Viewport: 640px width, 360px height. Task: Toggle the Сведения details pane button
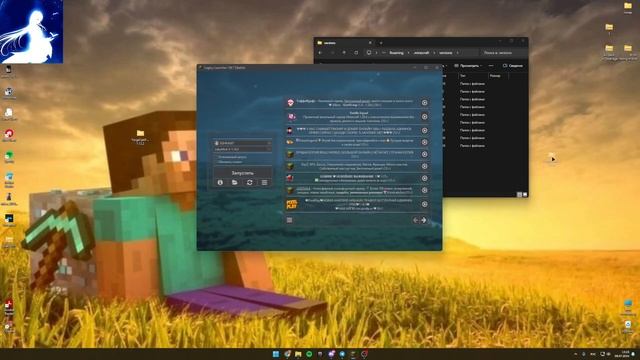point(513,66)
